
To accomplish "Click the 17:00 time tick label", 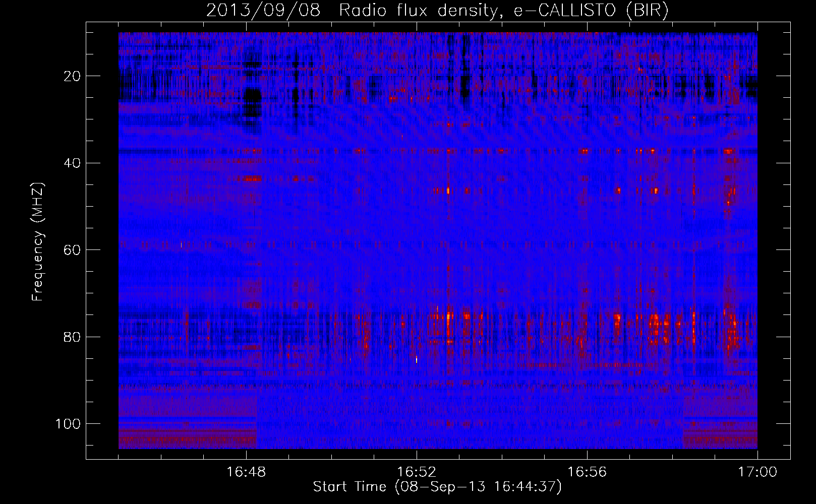I will (757, 472).
